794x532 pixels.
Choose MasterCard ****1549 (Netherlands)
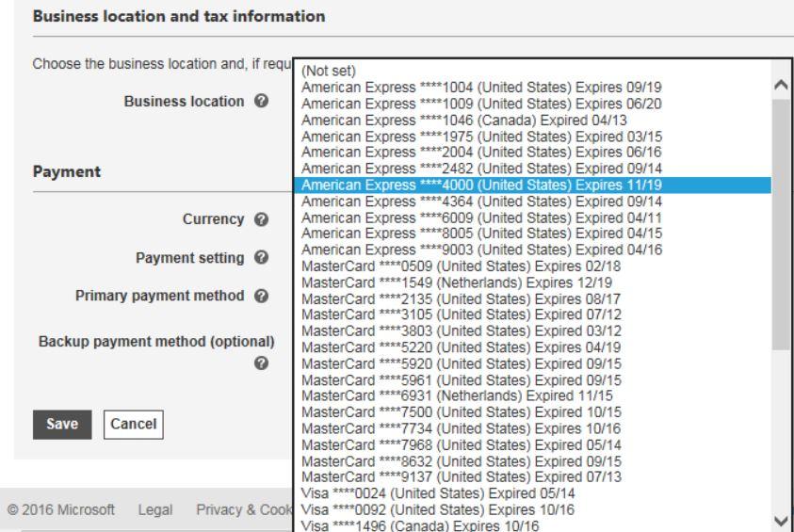click(x=532, y=282)
